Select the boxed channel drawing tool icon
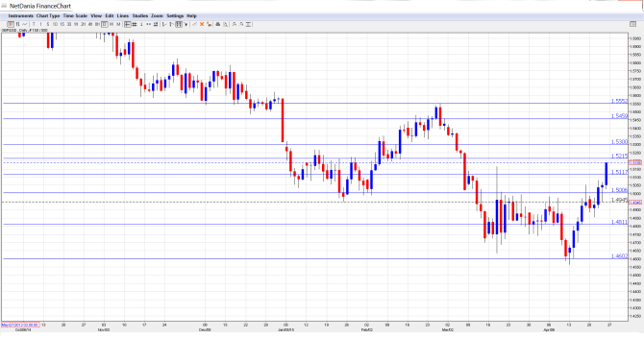Viewport: 644px width, 362px height. pos(179,25)
